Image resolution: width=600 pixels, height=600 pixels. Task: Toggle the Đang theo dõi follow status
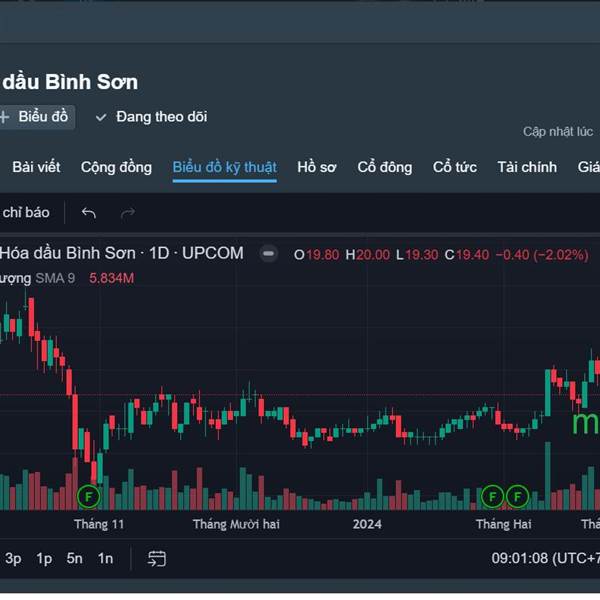pos(152,117)
